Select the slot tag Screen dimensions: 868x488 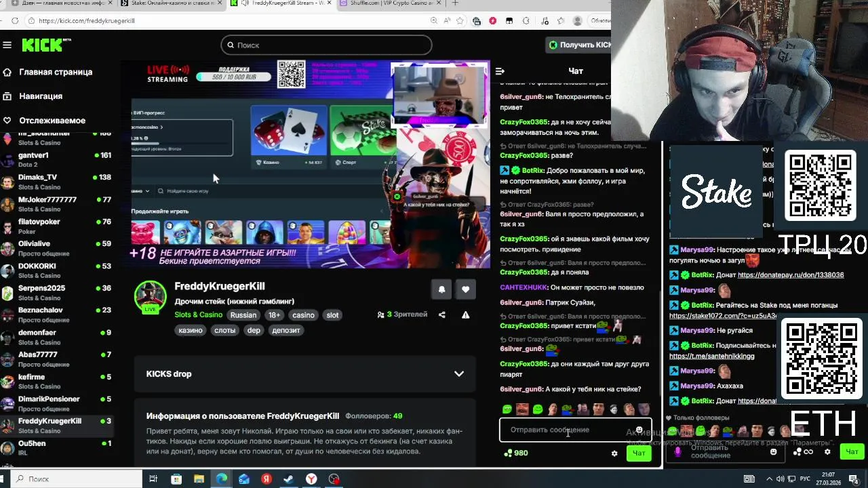click(x=332, y=315)
